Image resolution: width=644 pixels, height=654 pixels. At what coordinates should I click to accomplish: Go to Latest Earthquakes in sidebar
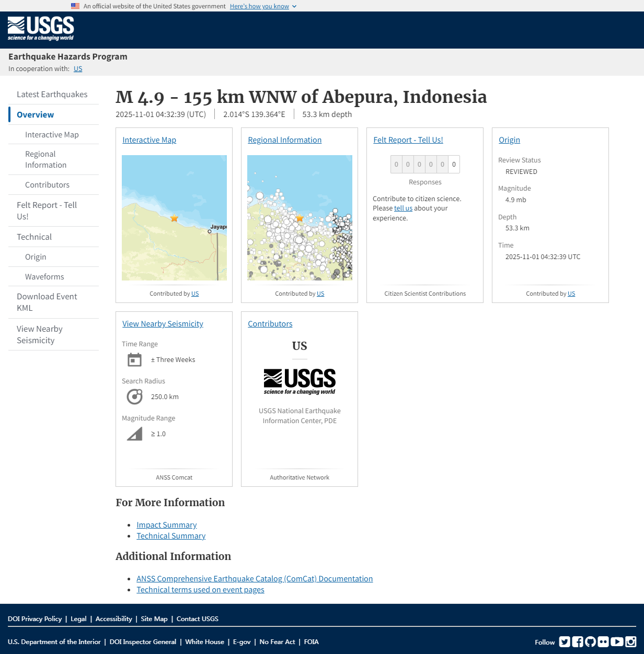[52, 95]
